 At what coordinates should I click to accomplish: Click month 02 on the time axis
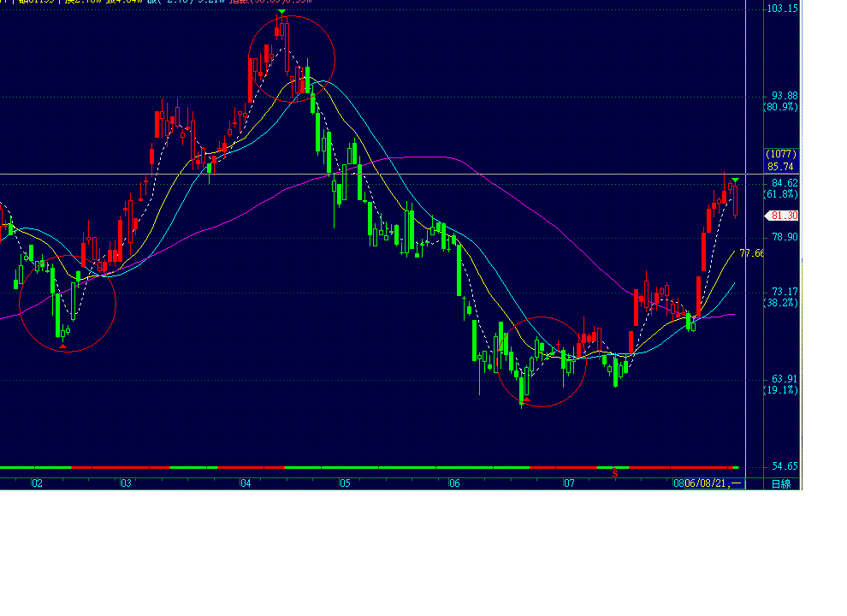[x=37, y=483]
